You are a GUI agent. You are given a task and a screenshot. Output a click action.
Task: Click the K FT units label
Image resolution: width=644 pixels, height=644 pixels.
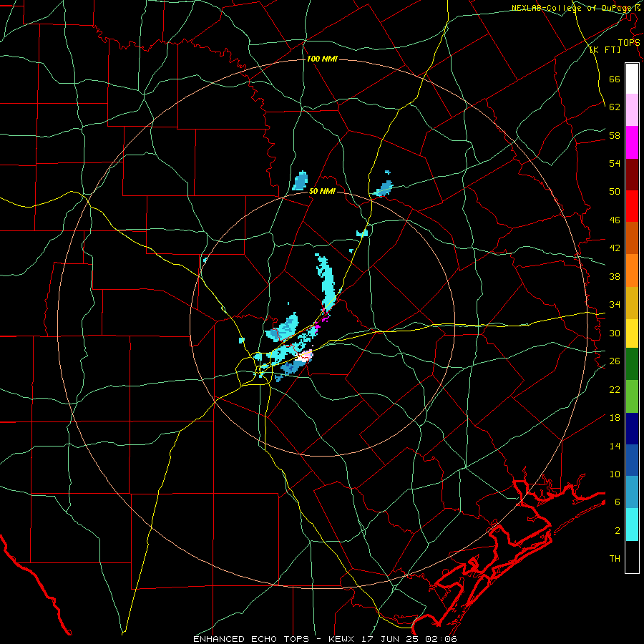[605, 50]
